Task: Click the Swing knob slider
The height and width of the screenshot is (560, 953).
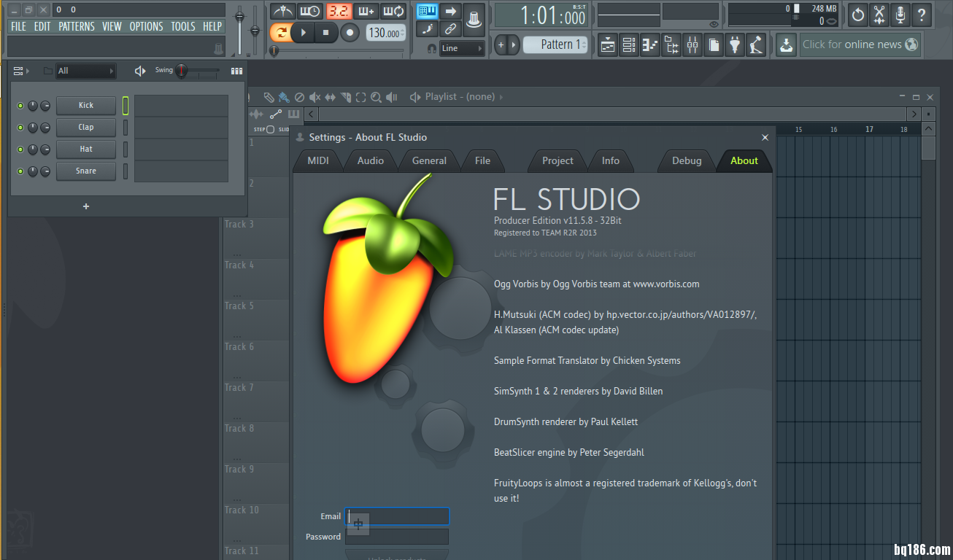Action: coord(182,71)
